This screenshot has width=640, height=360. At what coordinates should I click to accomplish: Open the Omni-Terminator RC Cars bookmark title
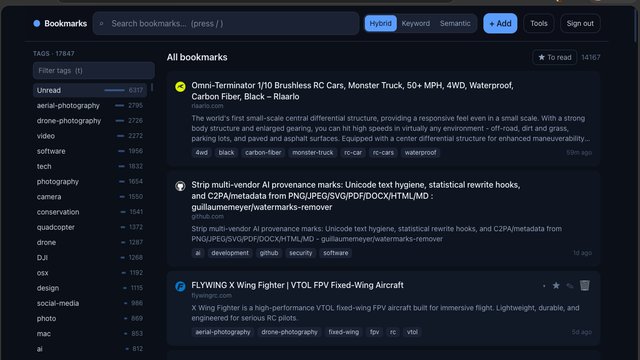352,91
